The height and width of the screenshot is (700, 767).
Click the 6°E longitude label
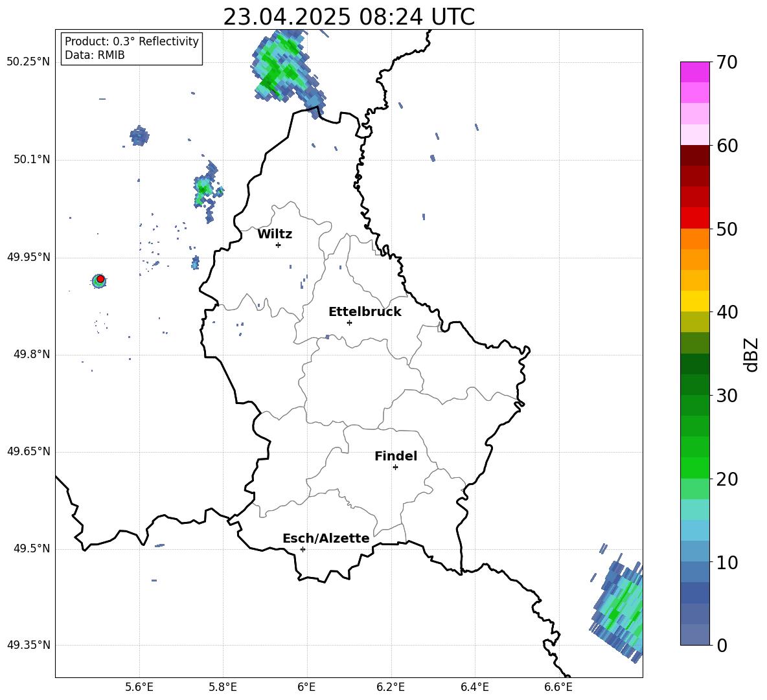(x=306, y=687)
